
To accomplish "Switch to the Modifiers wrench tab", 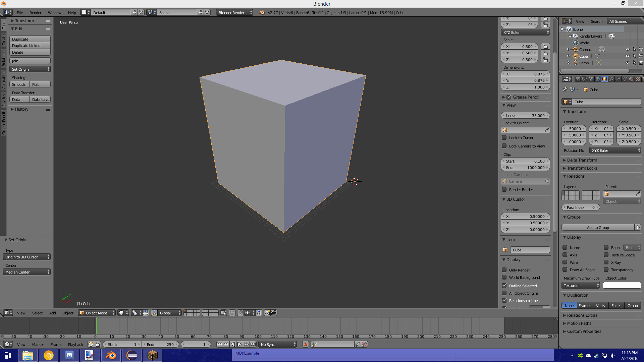I will (x=618, y=79).
